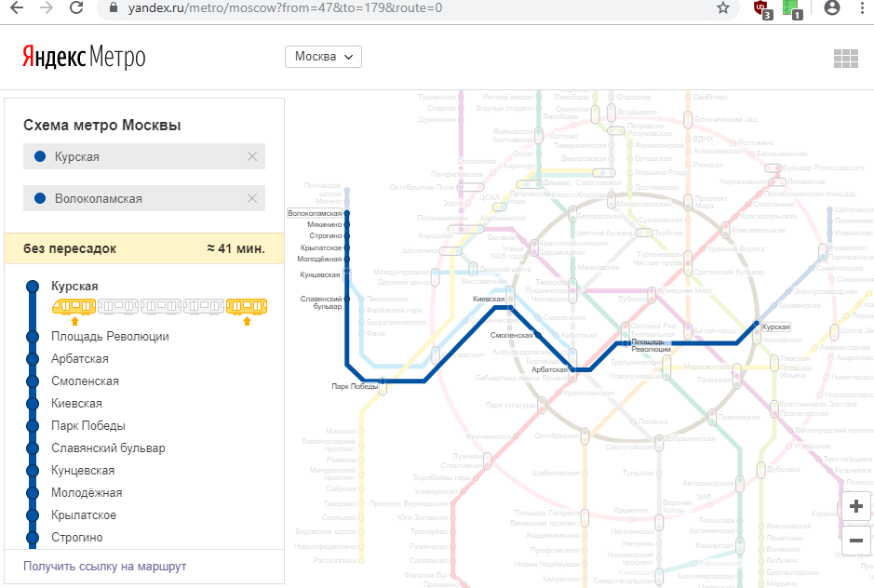Remove Волоколамская from the destination field
The image size is (874, 588).
tap(252, 198)
